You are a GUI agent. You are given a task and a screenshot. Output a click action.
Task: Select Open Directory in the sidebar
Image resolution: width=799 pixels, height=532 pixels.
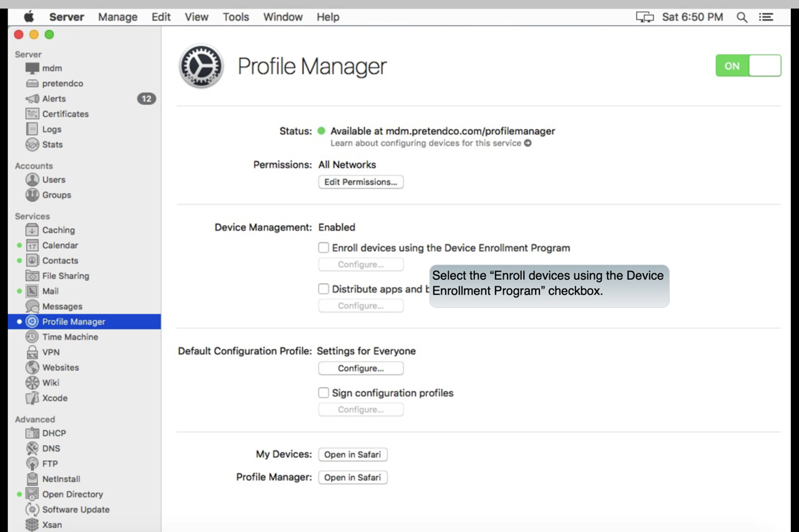pyautogui.click(x=72, y=494)
